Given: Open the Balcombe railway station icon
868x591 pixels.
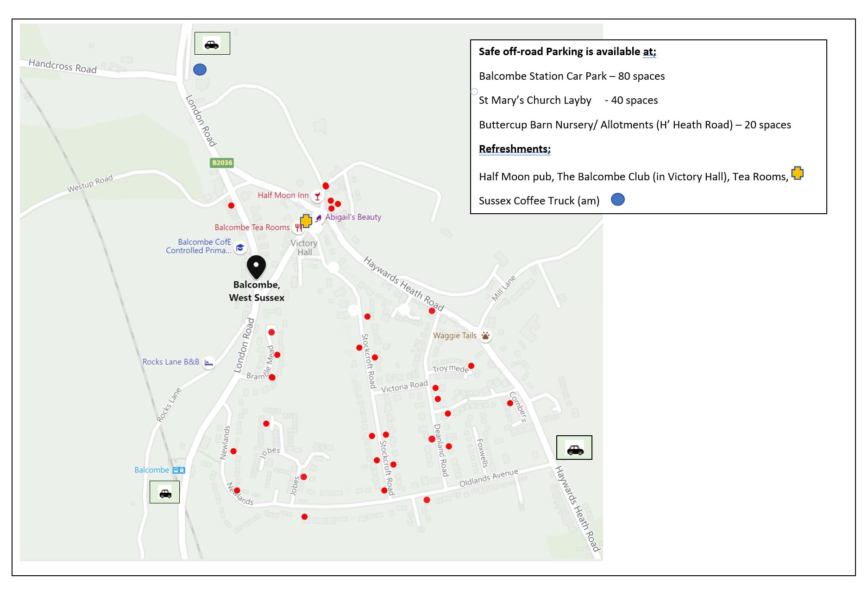Looking at the screenshot, I should [x=178, y=470].
